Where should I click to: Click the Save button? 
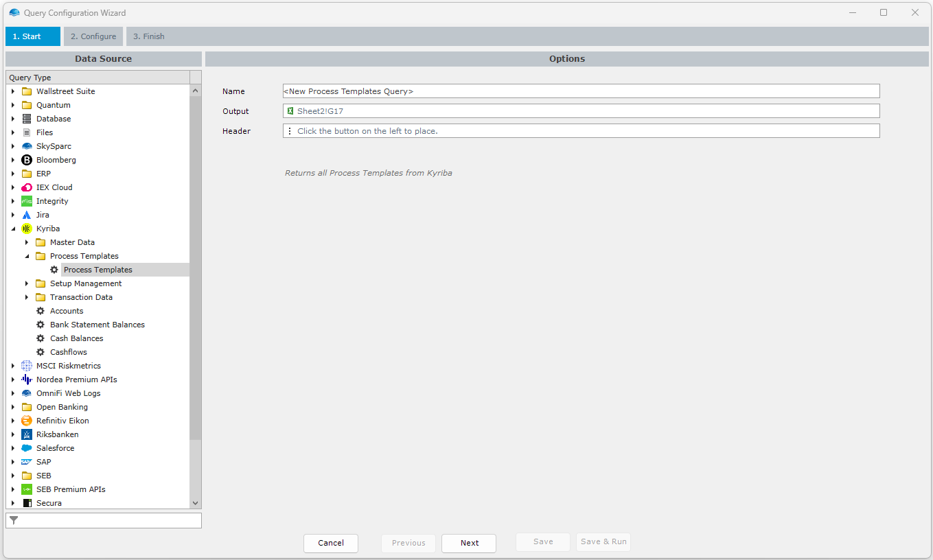click(543, 542)
